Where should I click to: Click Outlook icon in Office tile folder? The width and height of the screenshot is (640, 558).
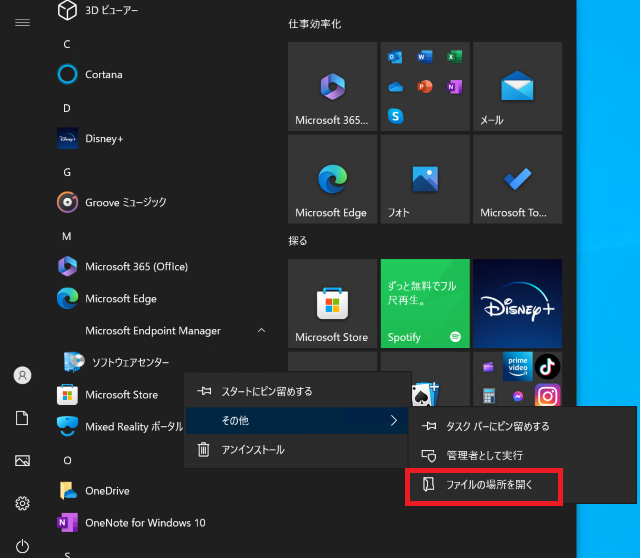395,57
